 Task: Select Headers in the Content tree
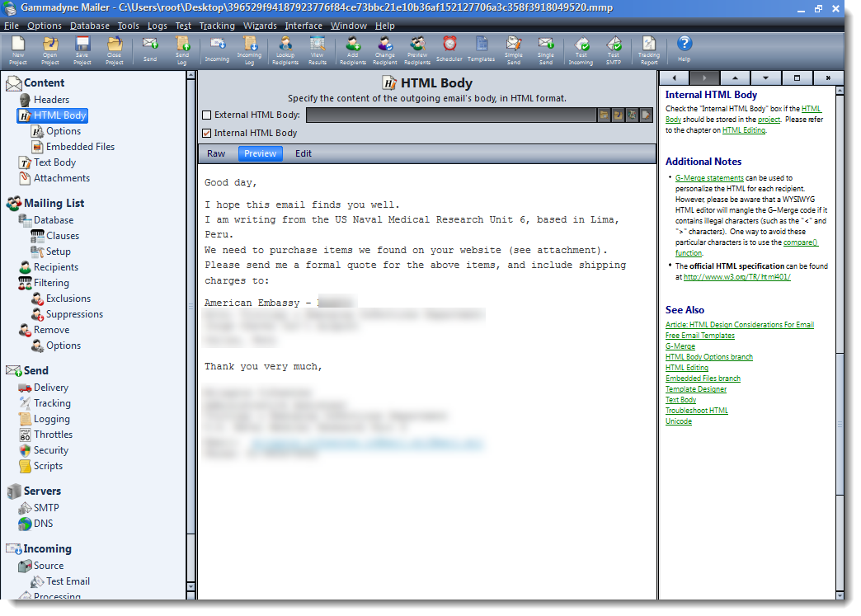click(x=52, y=100)
